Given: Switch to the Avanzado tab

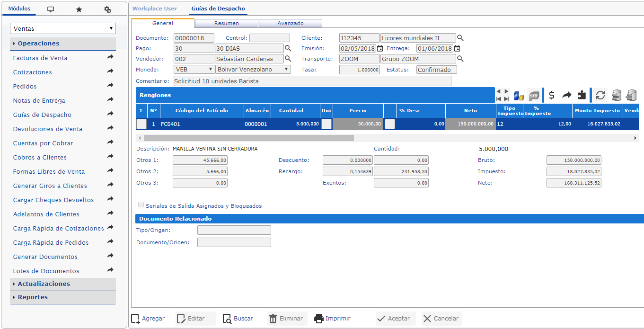Looking at the screenshot, I should [x=291, y=23].
